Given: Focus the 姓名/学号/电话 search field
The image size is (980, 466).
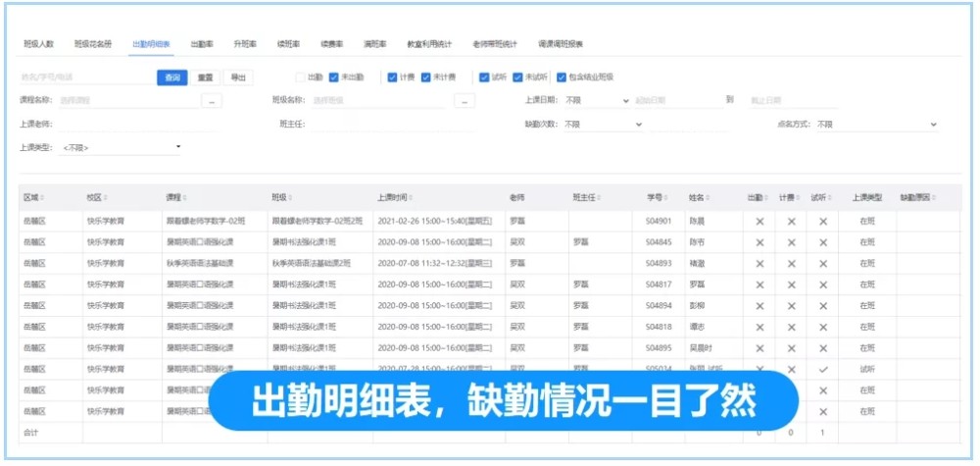Looking at the screenshot, I should (86, 78).
